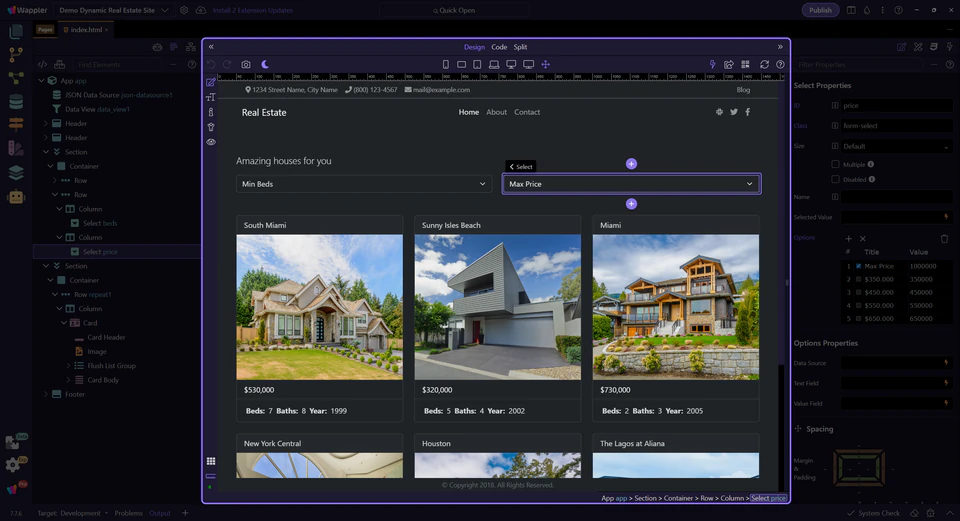Open the Size Default dropdown
960x521 pixels.
(x=895, y=146)
